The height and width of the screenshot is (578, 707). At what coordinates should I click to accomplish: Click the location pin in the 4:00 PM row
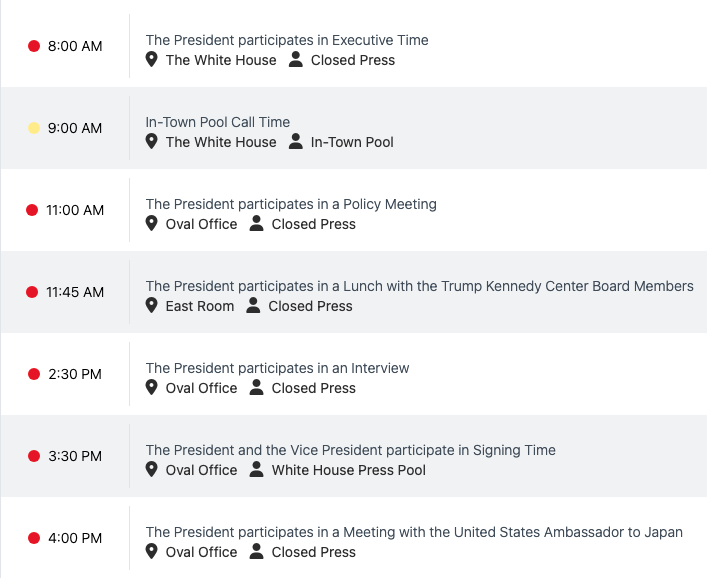coord(152,552)
